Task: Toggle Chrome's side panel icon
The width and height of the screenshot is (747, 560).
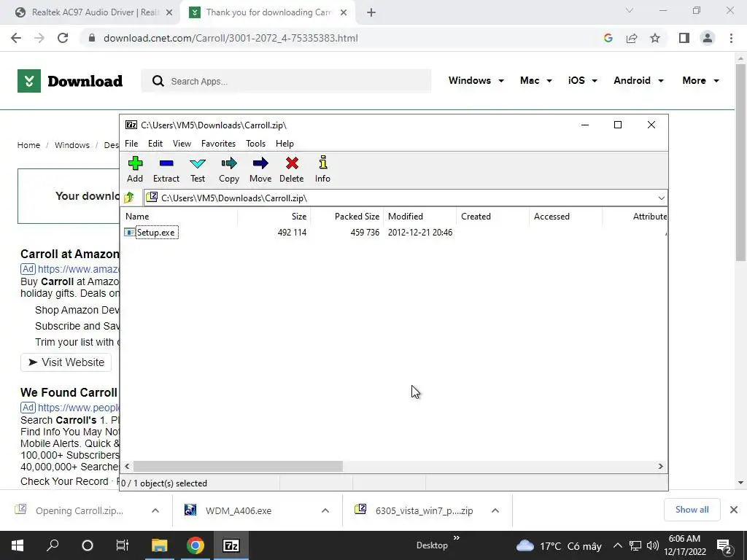Action: click(x=684, y=38)
